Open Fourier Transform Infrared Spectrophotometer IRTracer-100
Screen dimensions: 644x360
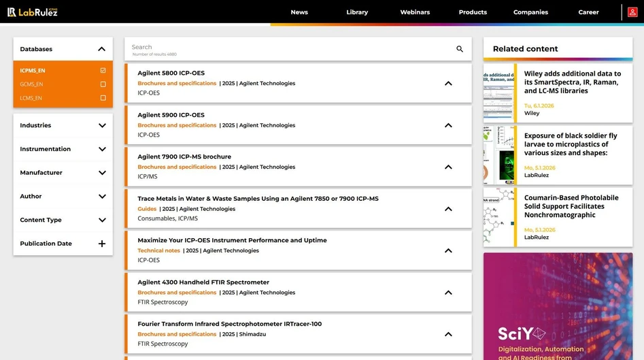click(230, 324)
